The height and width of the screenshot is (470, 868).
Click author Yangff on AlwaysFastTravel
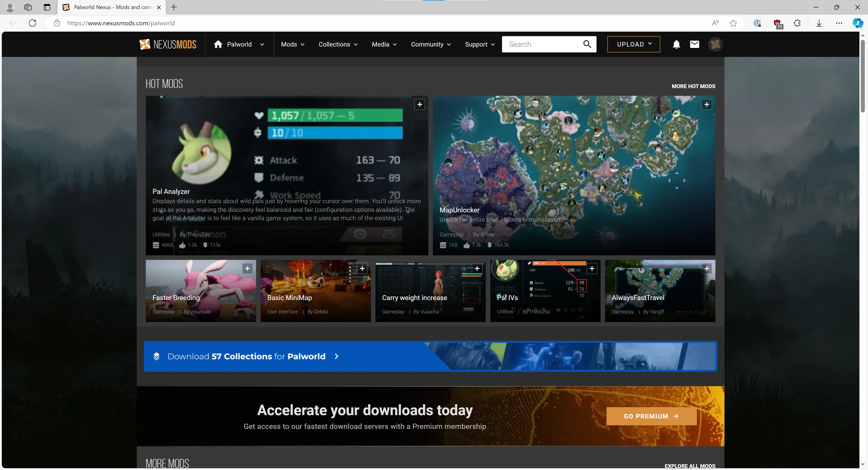click(657, 312)
